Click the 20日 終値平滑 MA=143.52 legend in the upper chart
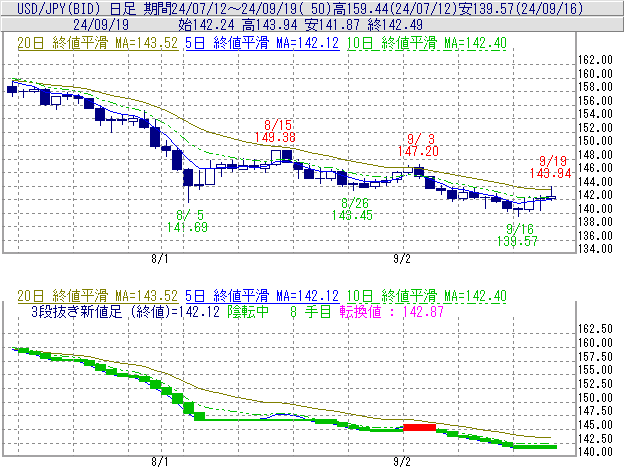The image size is (624, 475). (98, 43)
